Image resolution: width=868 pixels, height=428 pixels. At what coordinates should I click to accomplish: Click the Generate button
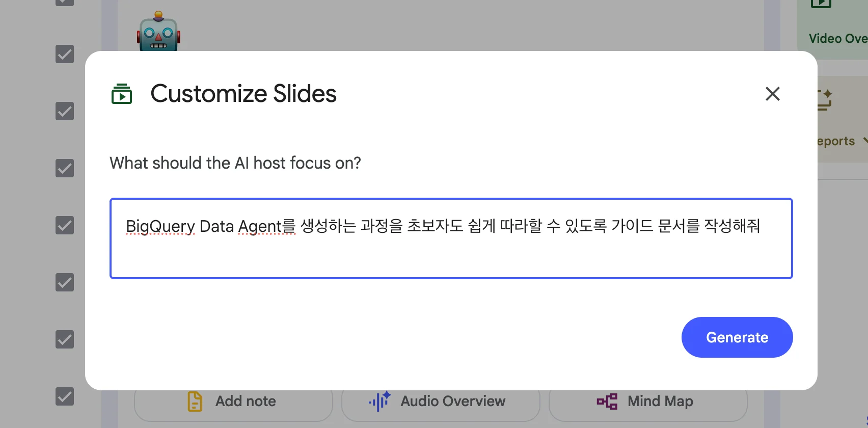[x=737, y=337]
